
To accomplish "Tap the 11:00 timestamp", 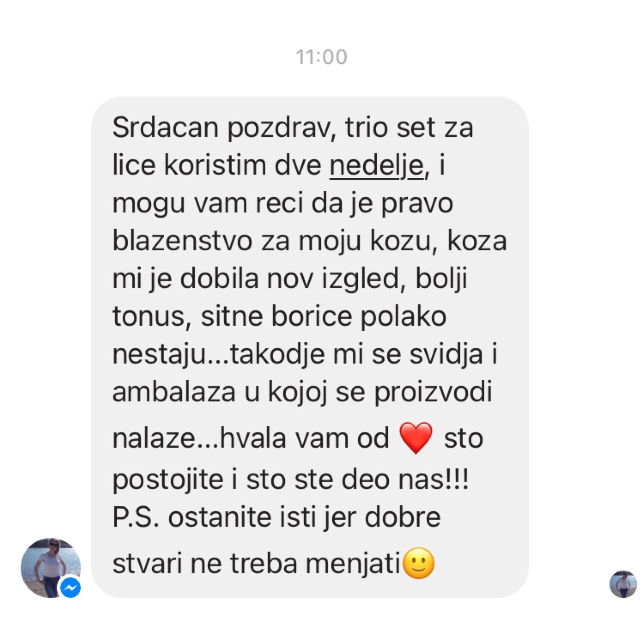I will pyautogui.click(x=322, y=57).
